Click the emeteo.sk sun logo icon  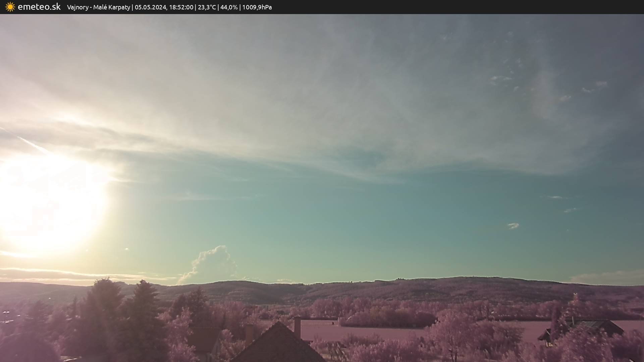pos(10,7)
